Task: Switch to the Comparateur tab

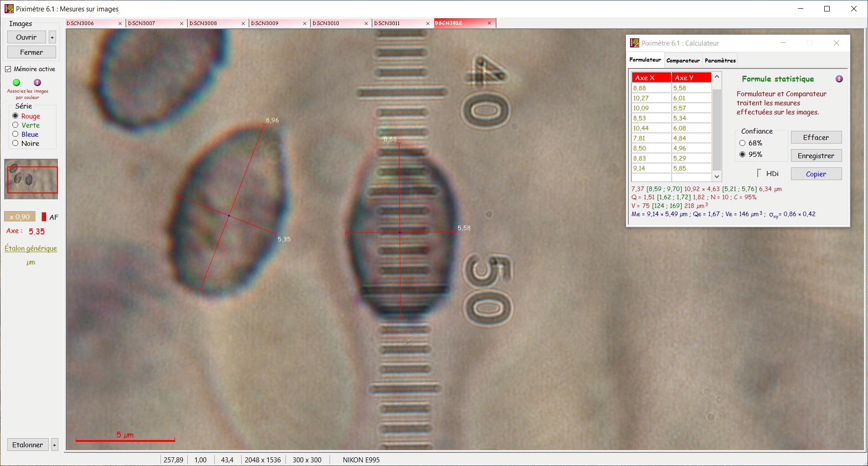Action: click(682, 61)
